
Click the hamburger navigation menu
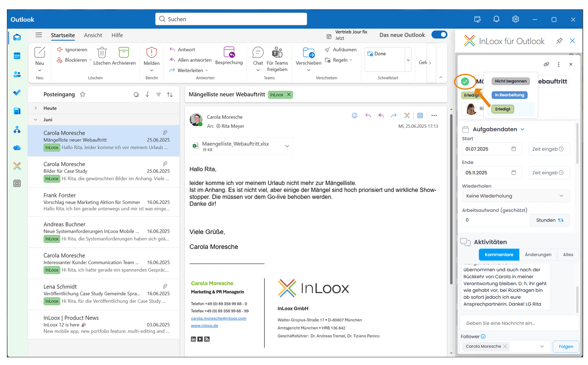click(x=39, y=35)
